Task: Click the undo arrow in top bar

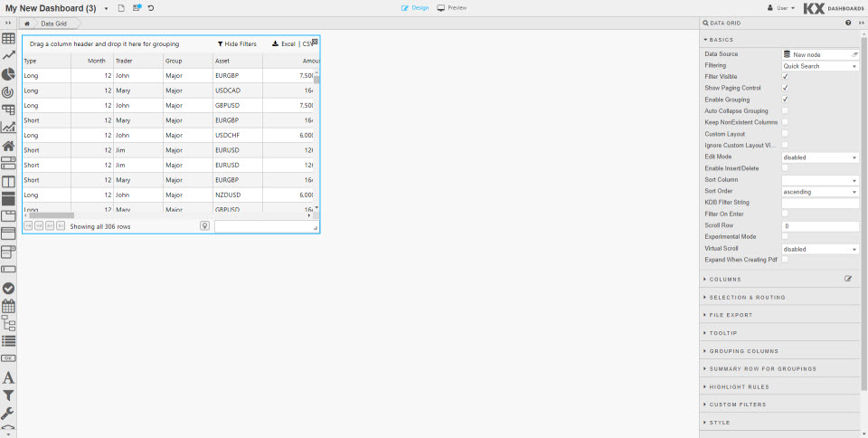Action: point(150,8)
